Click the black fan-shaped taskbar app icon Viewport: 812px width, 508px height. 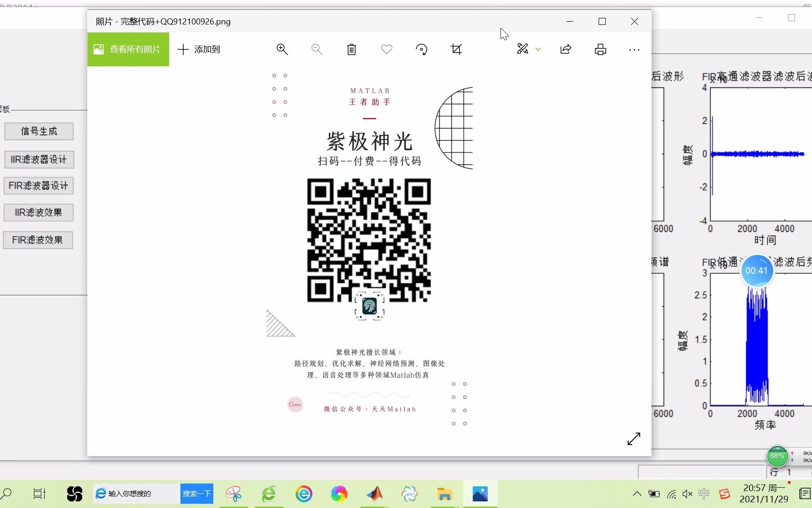(x=74, y=494)
